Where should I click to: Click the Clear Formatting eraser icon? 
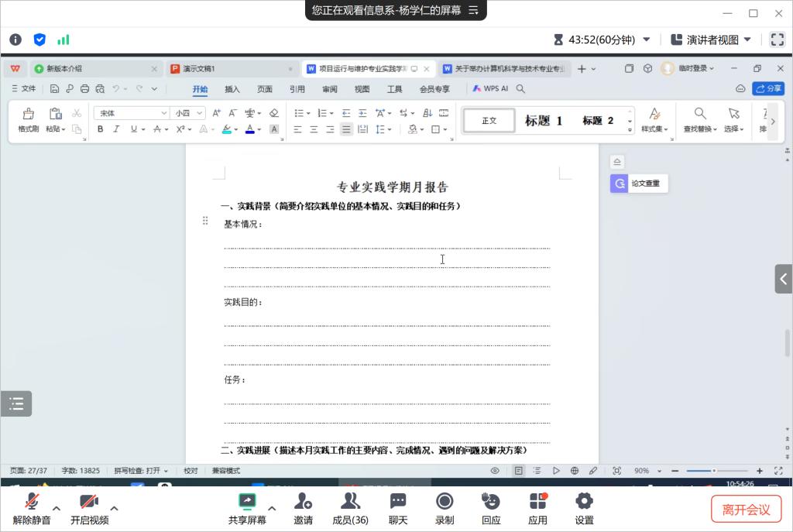[273, 113]
